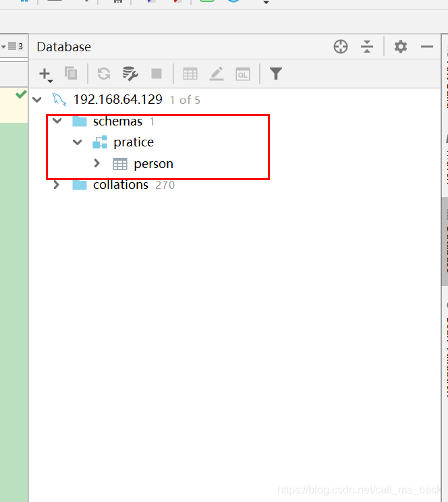Click the Collapse All icon in header
Viewport: 448px width, 502px height.
click(x=366, y=47)
